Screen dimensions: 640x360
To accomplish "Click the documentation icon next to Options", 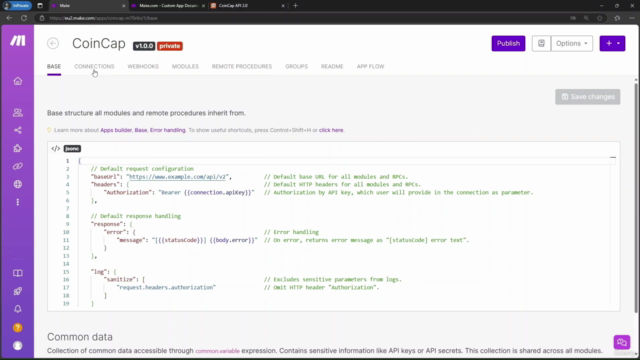I will pyautogui.click(x=541, y=43).
